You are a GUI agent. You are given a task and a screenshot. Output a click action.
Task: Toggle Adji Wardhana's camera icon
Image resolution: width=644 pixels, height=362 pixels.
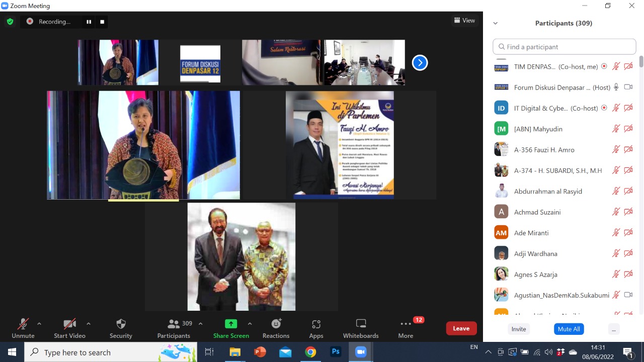pyautogui.click(x=628, y=253)
